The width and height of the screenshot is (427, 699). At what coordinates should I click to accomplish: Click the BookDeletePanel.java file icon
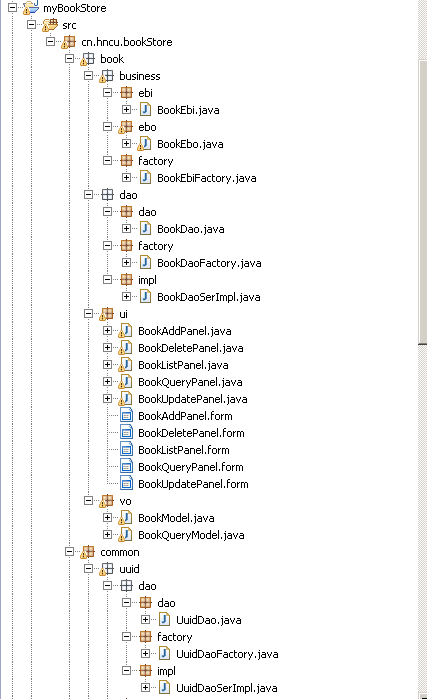[x=125, y=348]
